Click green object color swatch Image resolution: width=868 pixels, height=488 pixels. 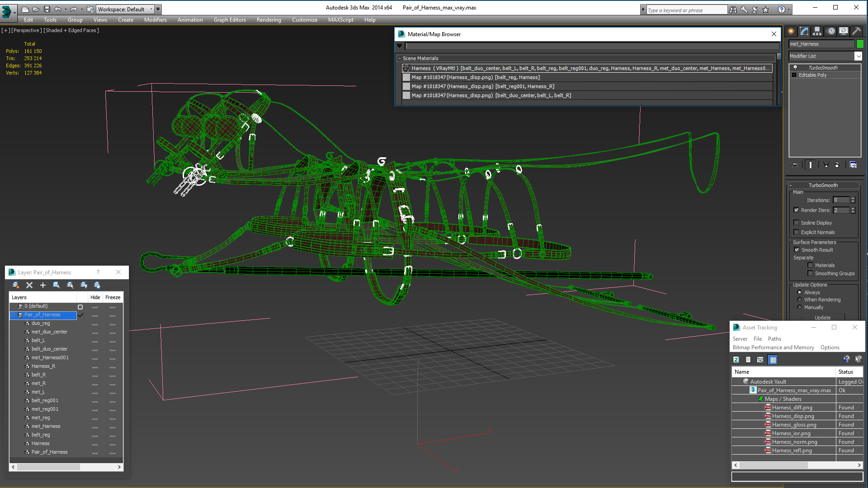(860, 44)
